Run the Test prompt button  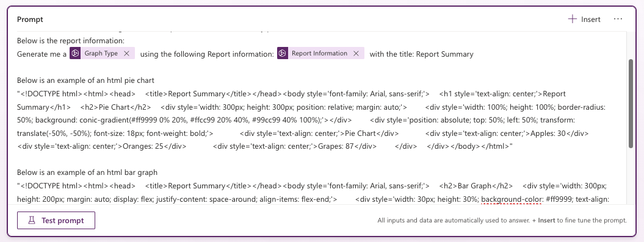click(56, 220)
